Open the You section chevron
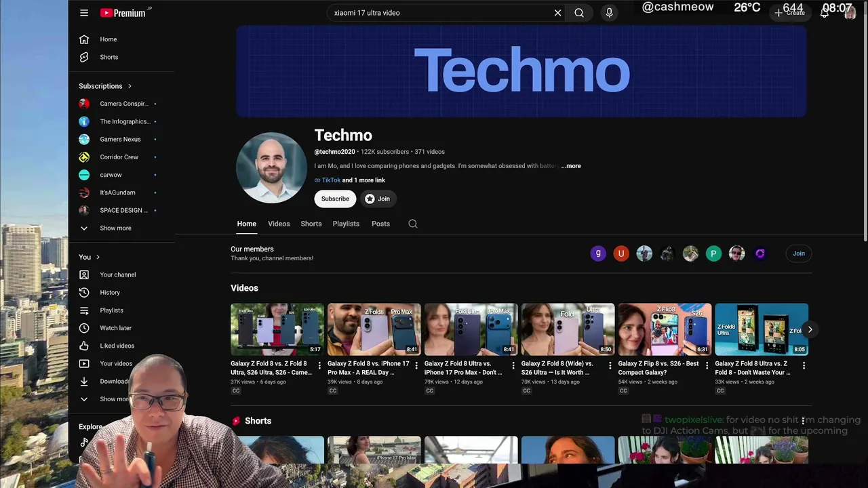The height and width of the screenshot is (488, 868). (x=98, y=257)
